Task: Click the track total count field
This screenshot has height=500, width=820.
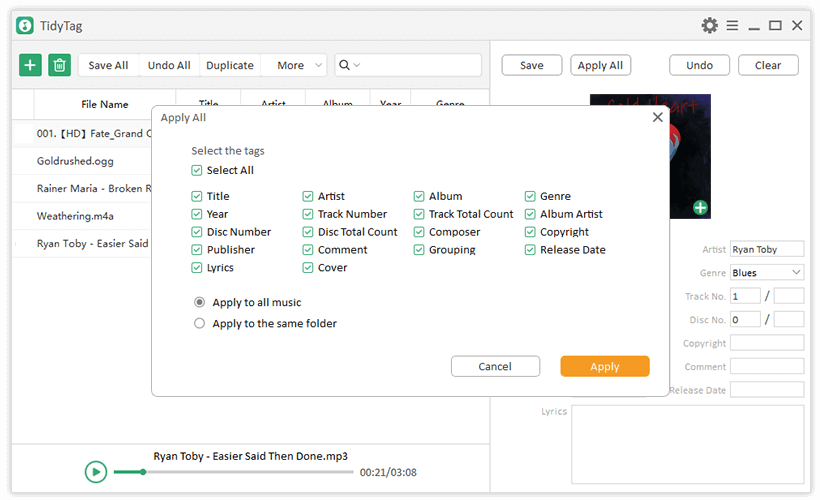Action: pyautogui.click(x=789, y=296)
